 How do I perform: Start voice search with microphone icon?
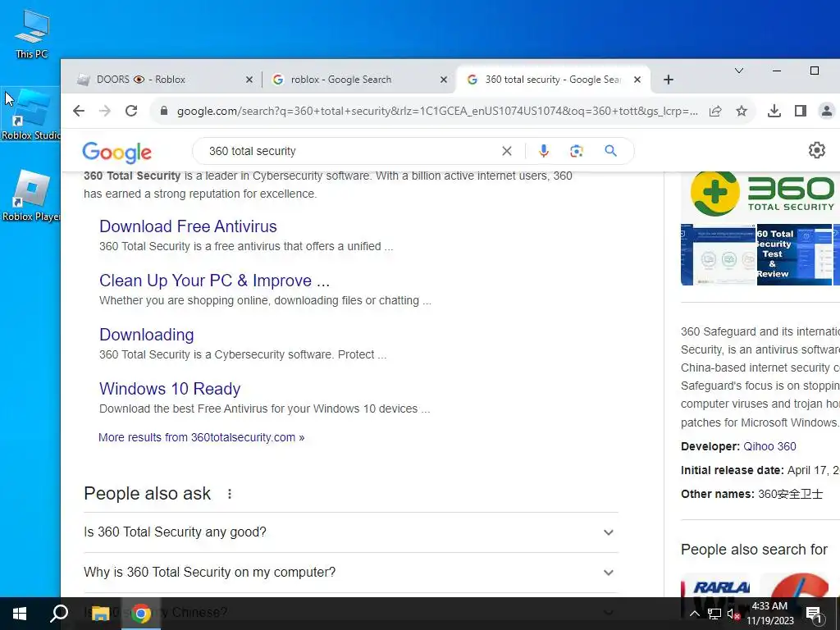(x=543, y=151)
